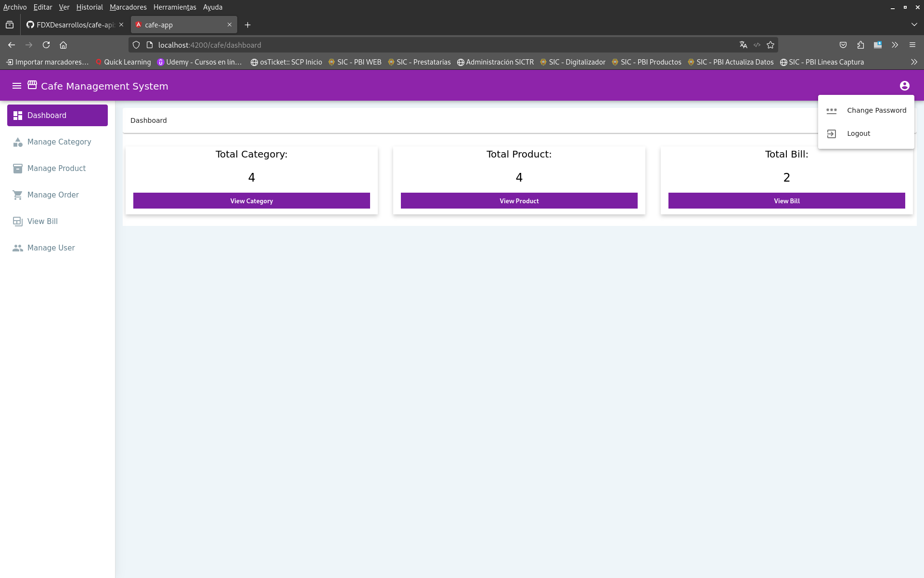Open the Historial menu
Image resolution: width=924 pixels, height=578 pixels.
point(90,7)
